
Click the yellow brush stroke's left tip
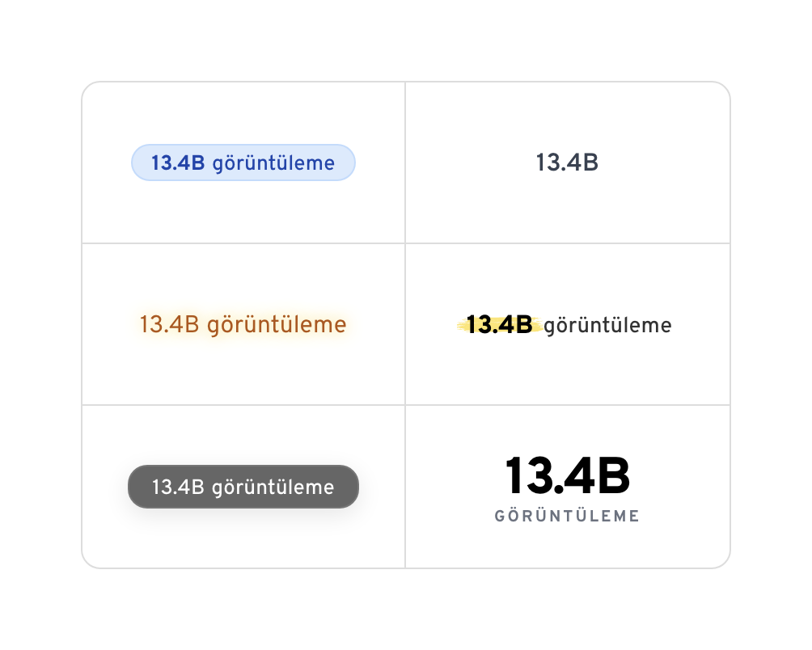[x=461, y=325]
